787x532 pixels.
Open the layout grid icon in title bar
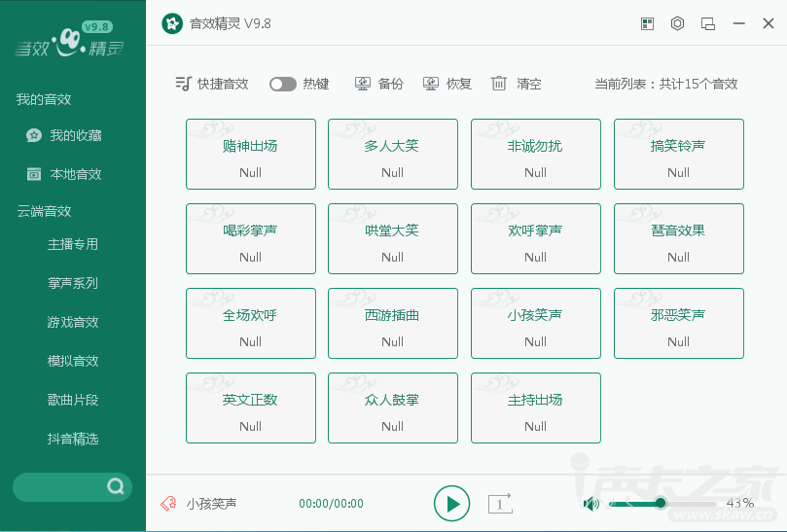point(648,23)
